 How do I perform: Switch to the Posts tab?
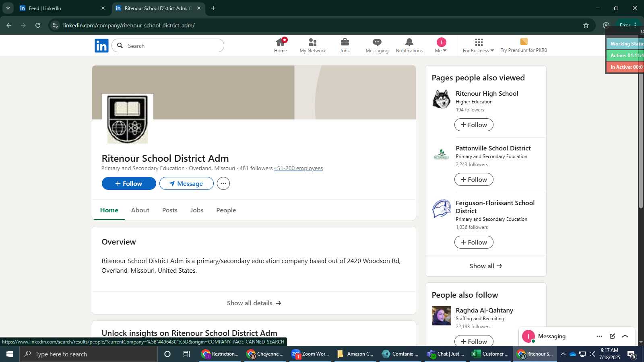coord(170,210)
